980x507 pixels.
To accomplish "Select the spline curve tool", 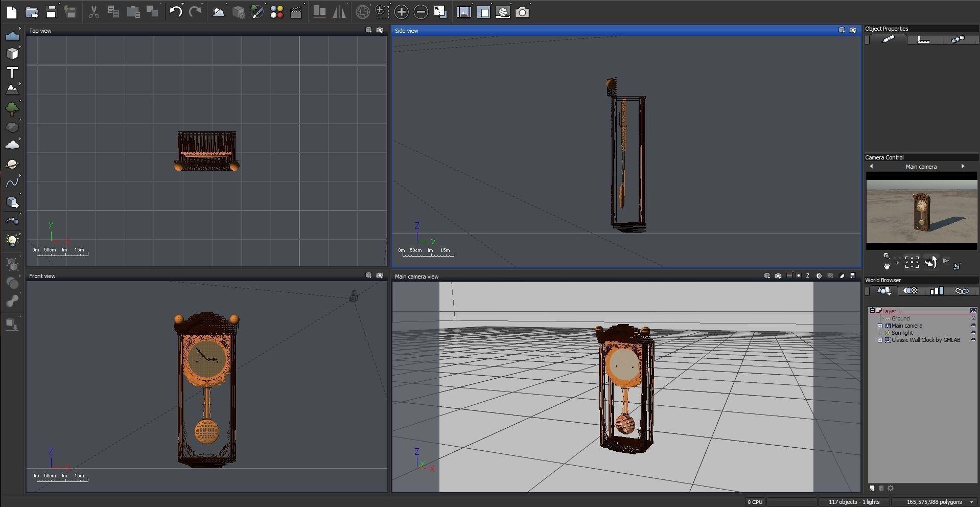I will coord(12,182).
